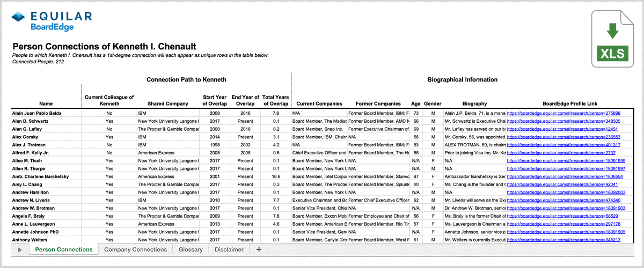Select the Anthony Welters name cell
Image resolution: width=644 pixels, height=268 pixels.
pyautogui.click(x=46, y=240)
